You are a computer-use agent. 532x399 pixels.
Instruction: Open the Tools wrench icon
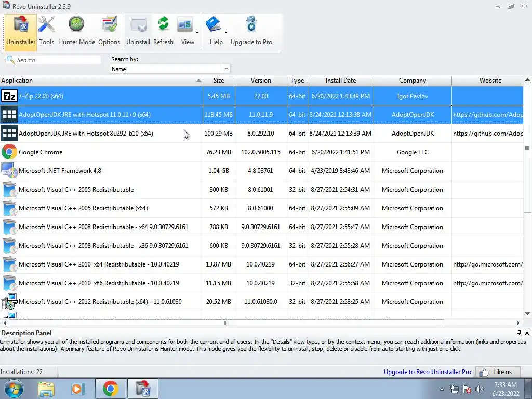[x=46, y=25]
